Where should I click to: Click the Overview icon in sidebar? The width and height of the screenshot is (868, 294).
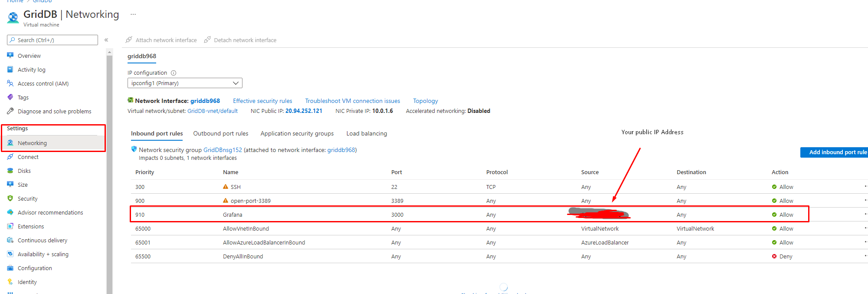point(10,56)
